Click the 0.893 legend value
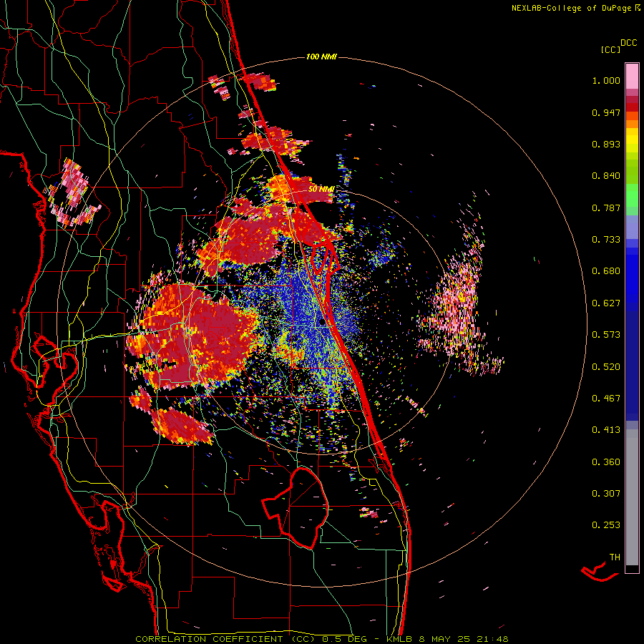 pos(606,144)
